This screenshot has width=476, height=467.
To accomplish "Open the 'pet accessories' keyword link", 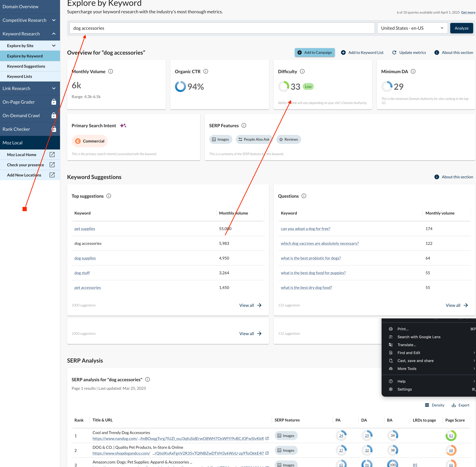I will pos(88,287).
